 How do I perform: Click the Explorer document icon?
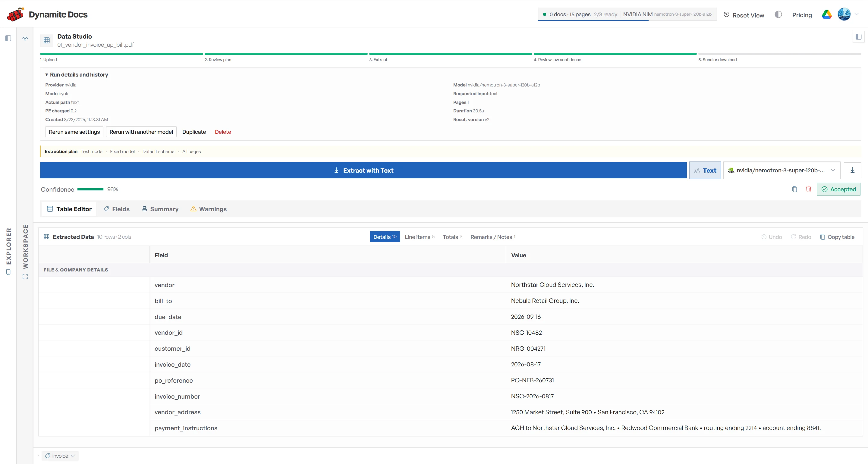[8, 272]
